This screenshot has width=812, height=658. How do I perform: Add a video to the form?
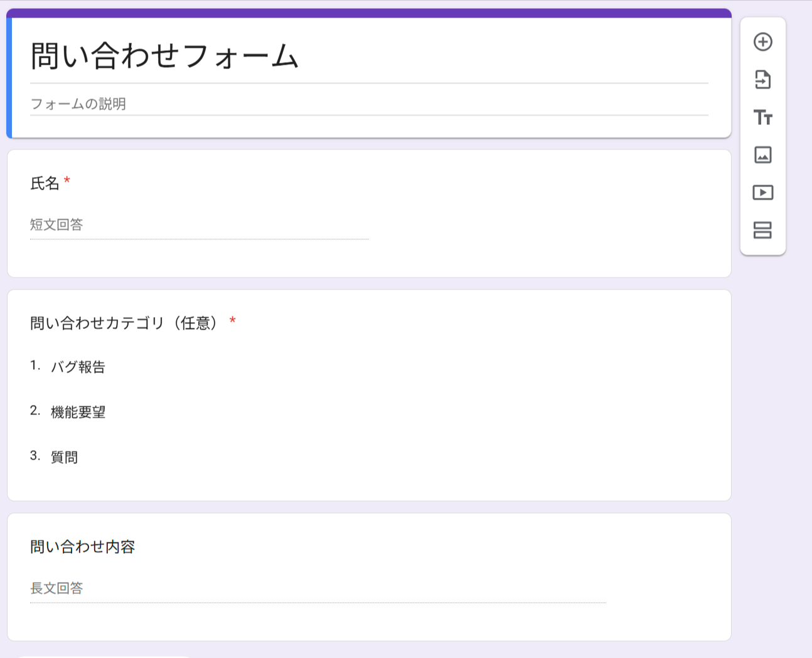pyautogui.click(x=763, y=193)
